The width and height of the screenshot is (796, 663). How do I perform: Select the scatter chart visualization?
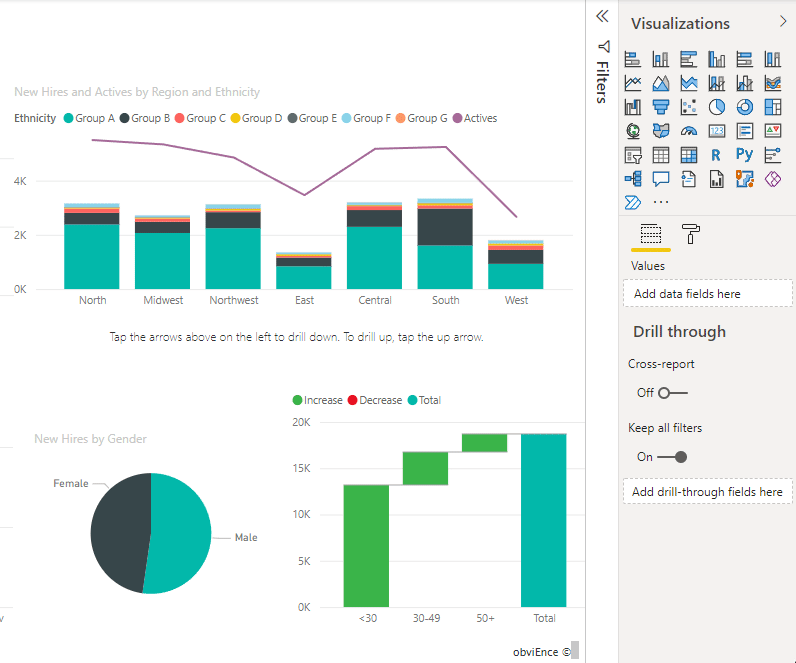tap(688, 106)
